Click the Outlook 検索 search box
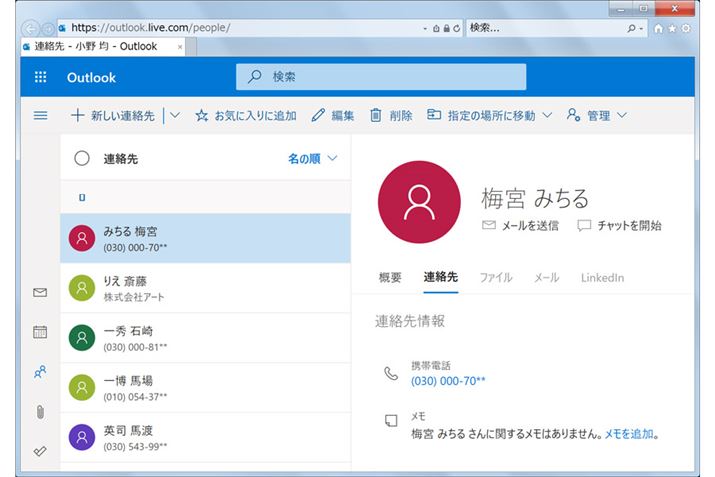 click(381, 77)
